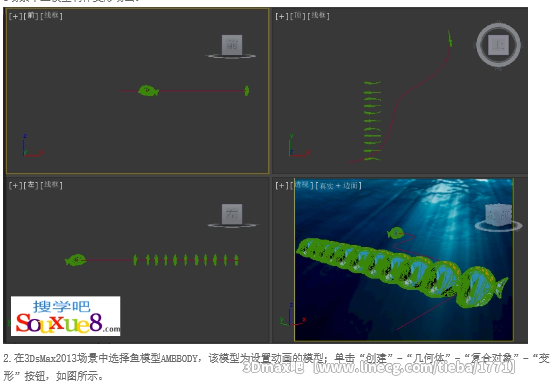This screenshot has width=555, height=386.
Task: Open the [+] menu in Left viewport
Action: pos(15,185)
